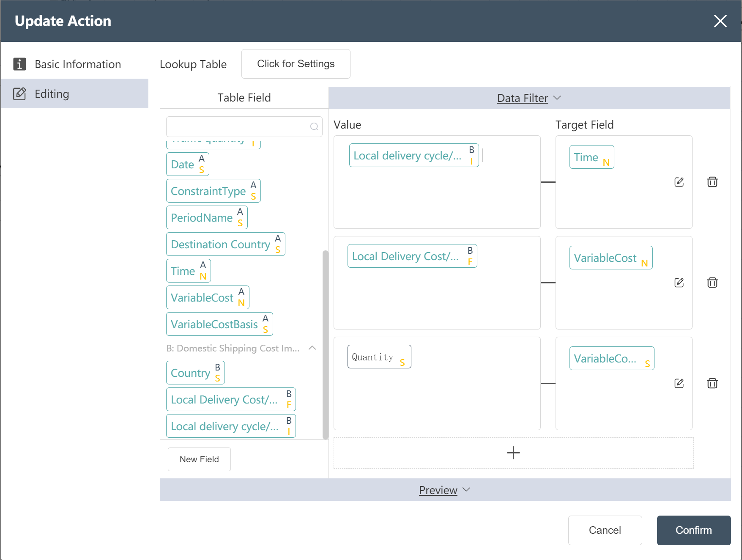Click the search magnifier icon
The width and height of the screenshot is (742, 560).
[314, 126]
